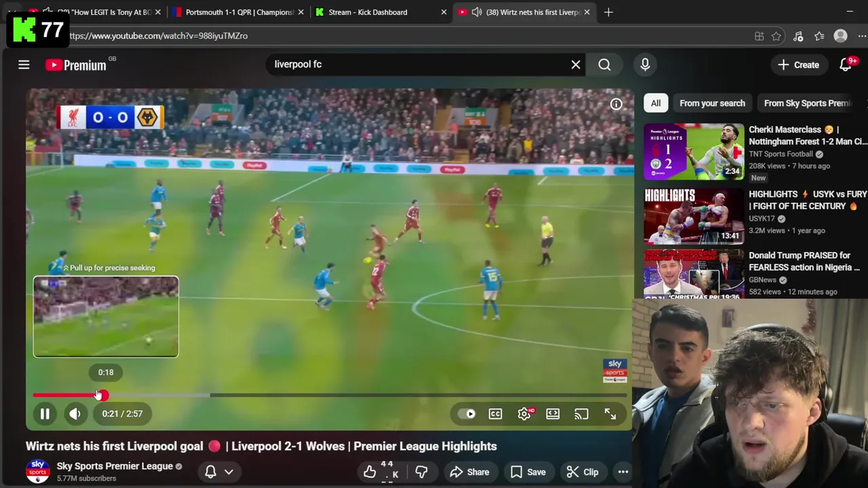Close the Kick Dashboard tab
The height and width of the screenshot is (488, 868).
(x=443, y=12)
